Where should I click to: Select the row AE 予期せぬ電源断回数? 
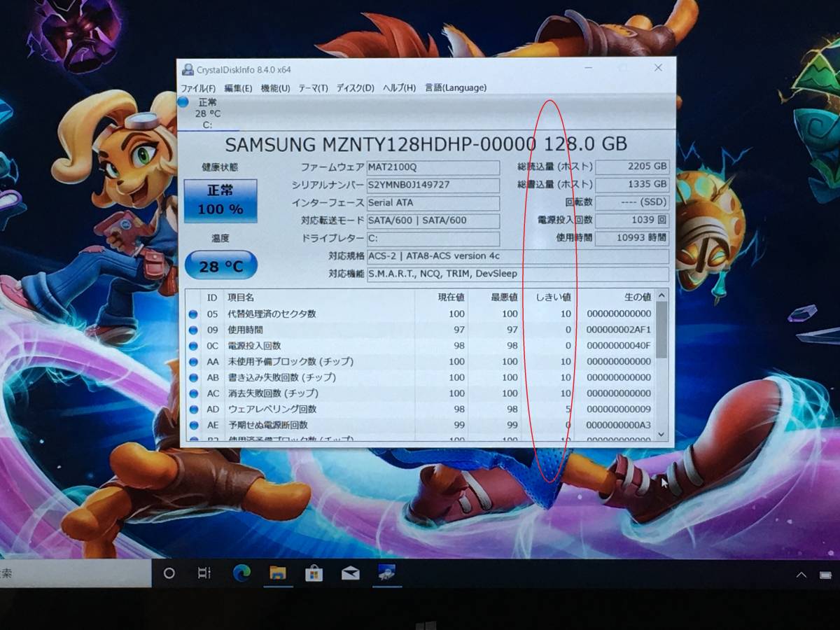tap(420, 425)
